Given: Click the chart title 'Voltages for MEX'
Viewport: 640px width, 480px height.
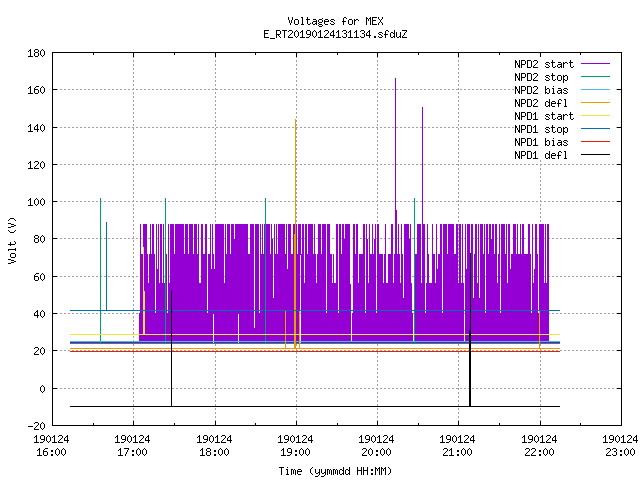Looking at the screenshot, I should click(335, 21).
